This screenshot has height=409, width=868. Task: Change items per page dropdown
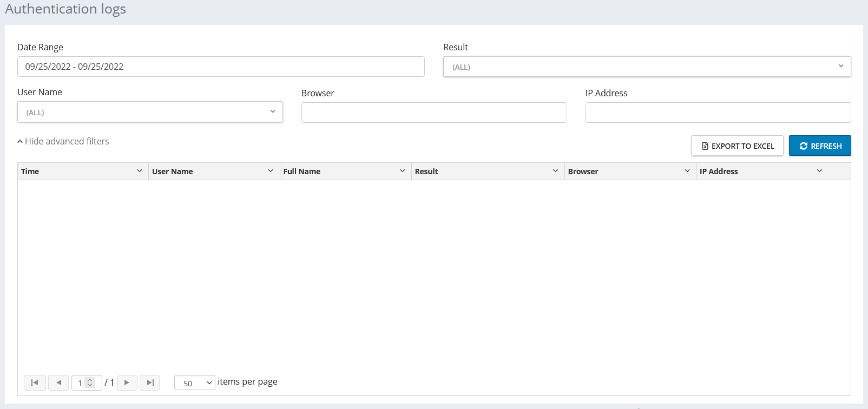tap(194, 383)
